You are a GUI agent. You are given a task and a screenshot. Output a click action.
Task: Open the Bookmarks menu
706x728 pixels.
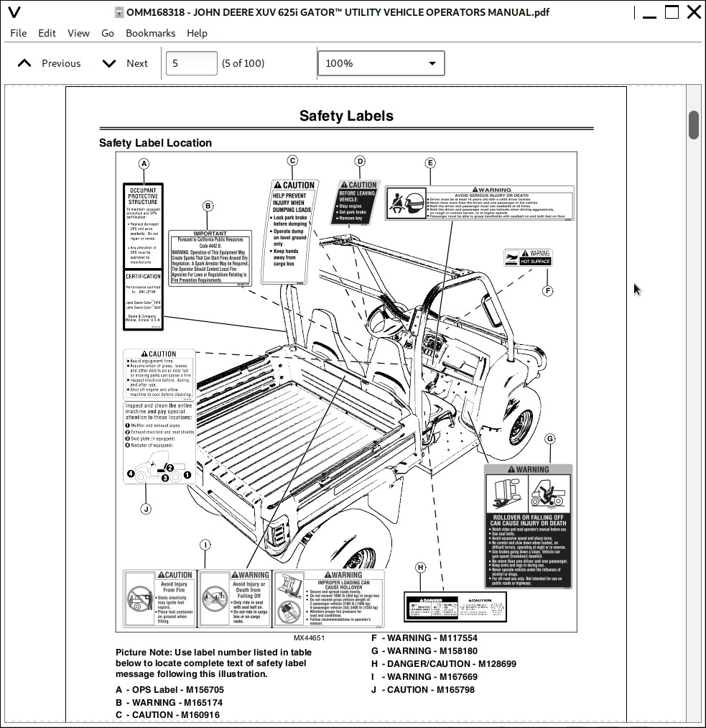click(x=150, y=33)
